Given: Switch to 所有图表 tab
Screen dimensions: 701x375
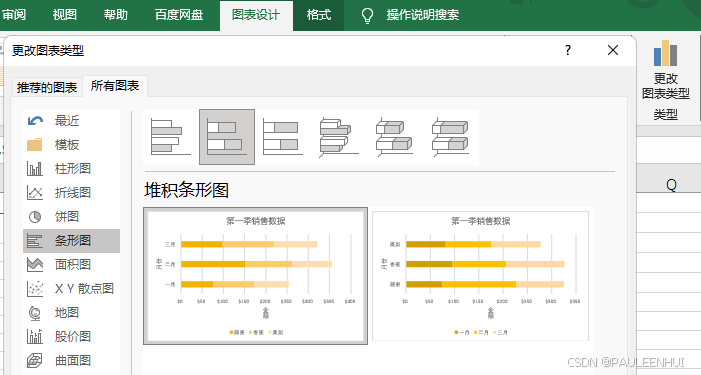Looking at the screenshot, I should pos(115,86).
